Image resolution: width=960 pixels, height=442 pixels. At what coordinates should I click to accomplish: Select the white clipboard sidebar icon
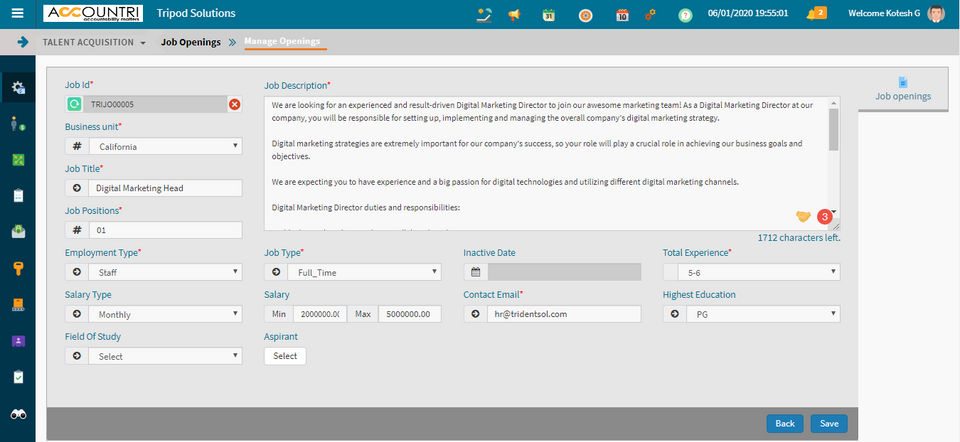(x=18, y=196)
